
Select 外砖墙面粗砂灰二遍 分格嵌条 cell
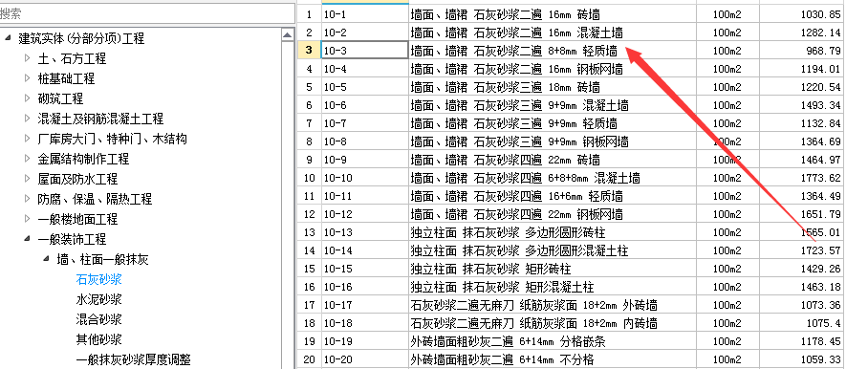(553, 341)
